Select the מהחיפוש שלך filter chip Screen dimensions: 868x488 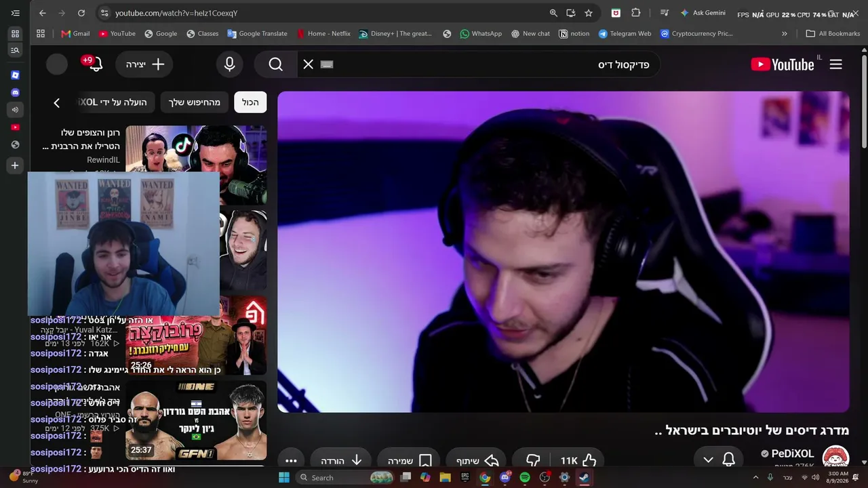pos(195,102)
